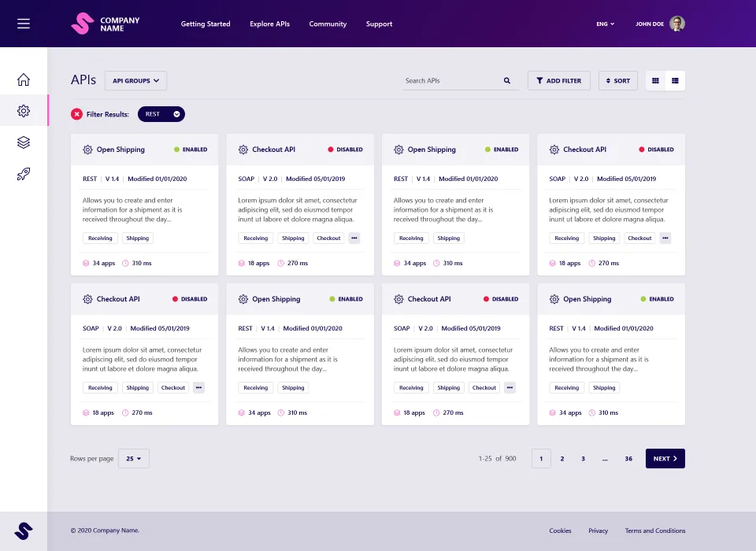Open the Rows per page dropdown

(133, 458)
